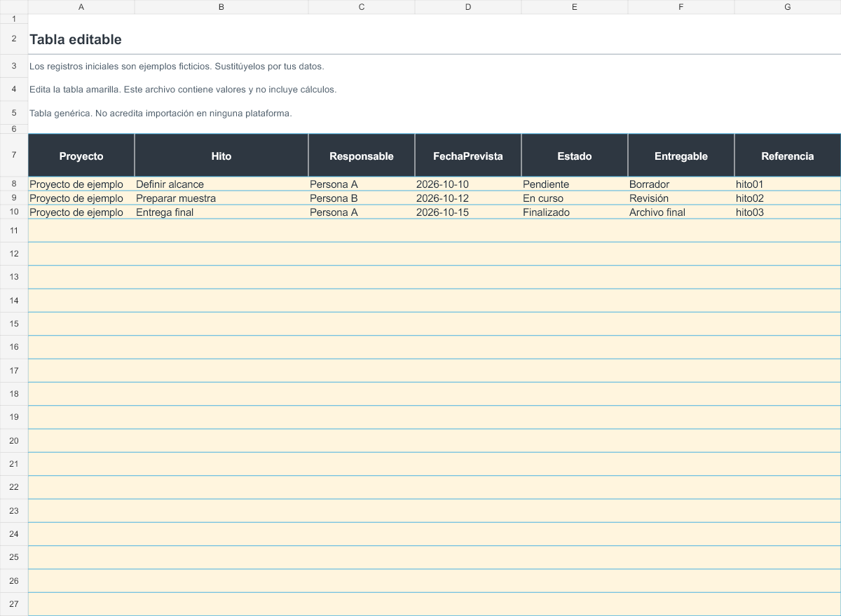Click the 'Revisión' cell
Viewport: 841px width, 616px height.
click(681, 198)
